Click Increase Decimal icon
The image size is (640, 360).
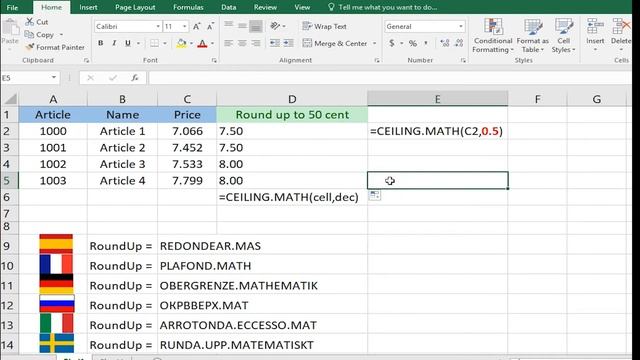point(445,43)
